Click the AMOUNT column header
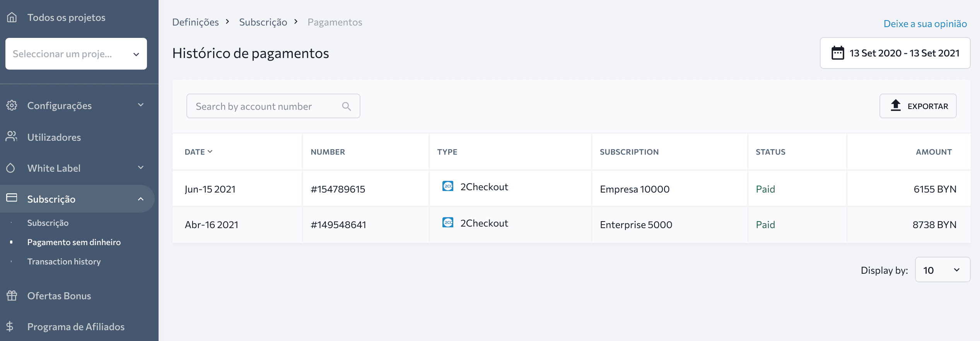The height and width of the screenshot is (341, 980). 934,152
